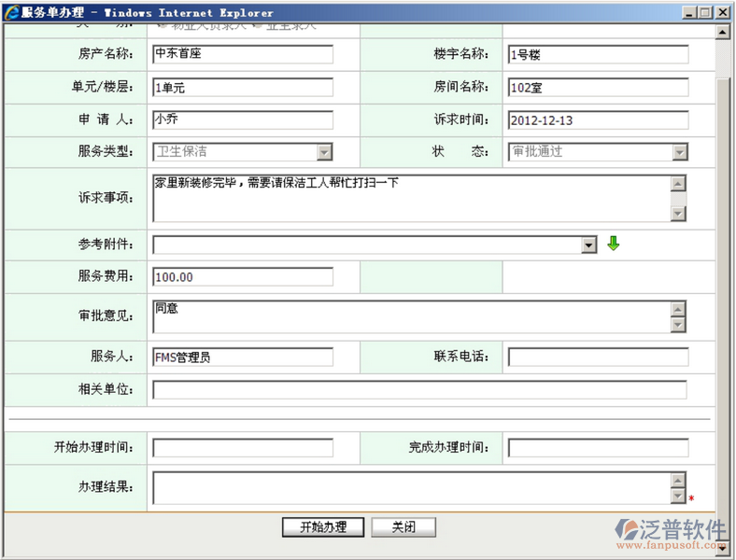
Task: Expand the 状态 dropdown showing 审批通过
Action: (679, 152)
